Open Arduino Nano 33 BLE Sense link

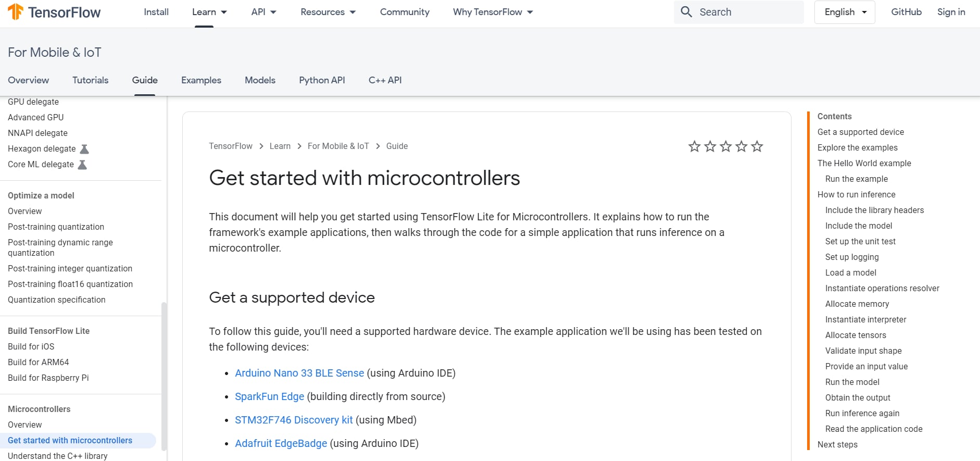[x=299, y=373]
